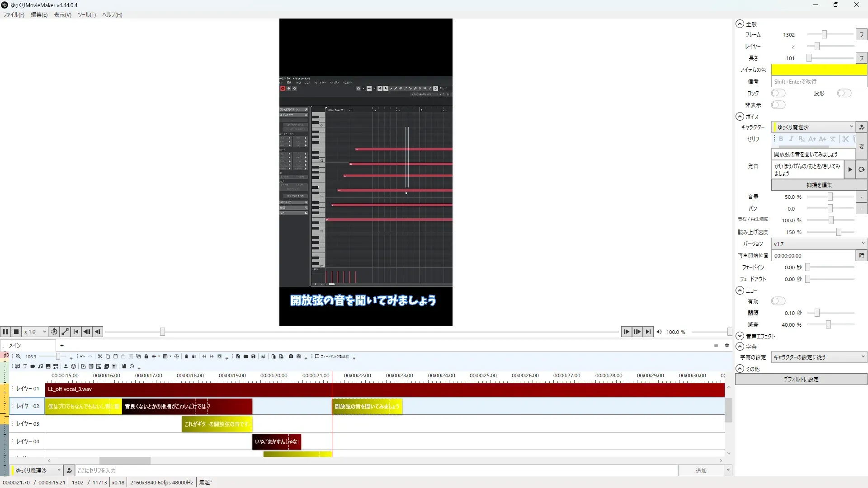Add a video item with camera icon
This screenshot has width=868, height=488.
coord(33,366)
